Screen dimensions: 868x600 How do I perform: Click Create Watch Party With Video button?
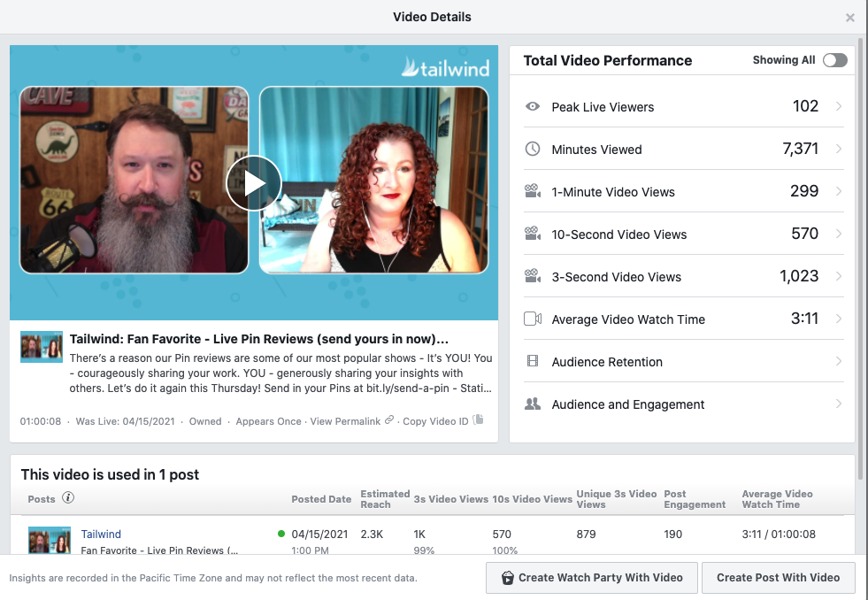coord(591,578)
